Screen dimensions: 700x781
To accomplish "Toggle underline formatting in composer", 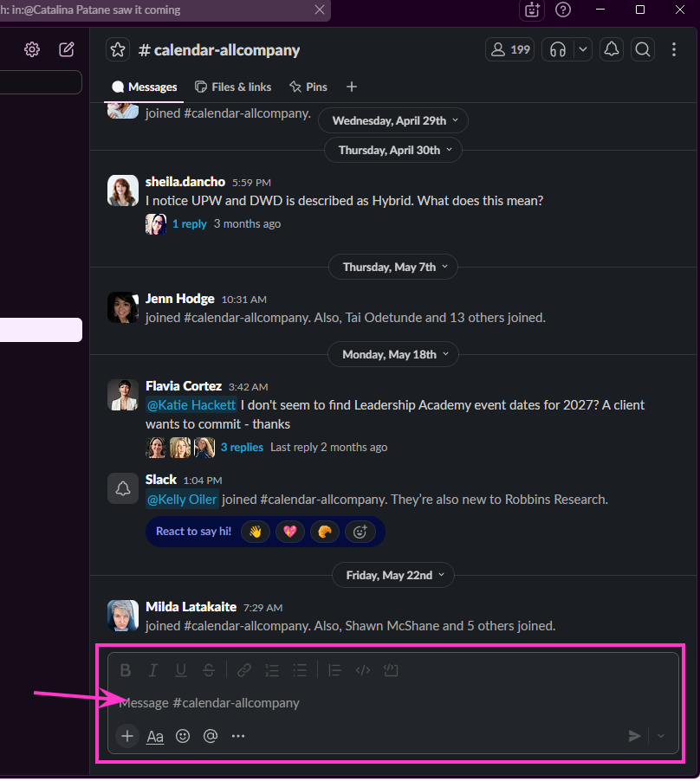I will [x=181, y=670].
